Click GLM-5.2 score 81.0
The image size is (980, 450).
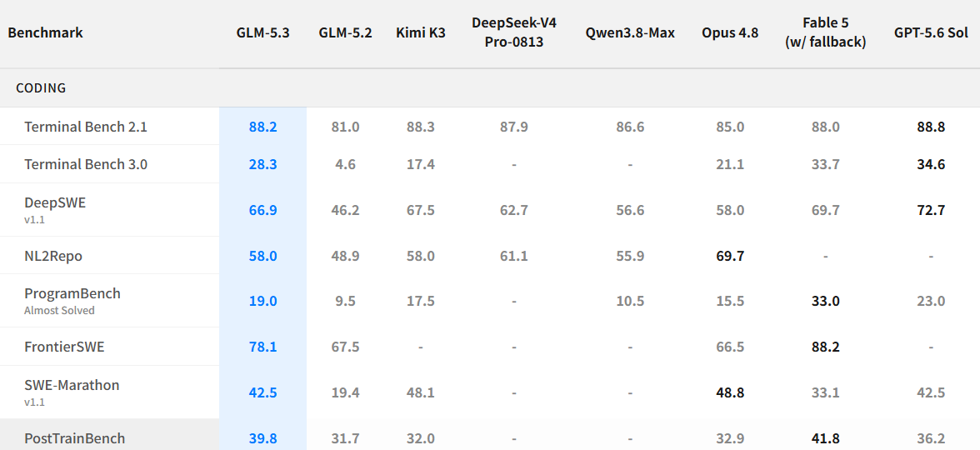click(345, 127)
